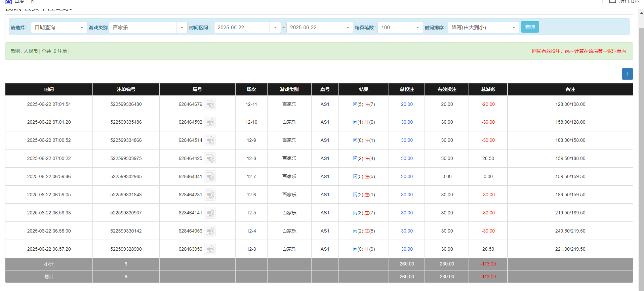Go to page 1 in pagination
Image resolution: width=644 pixels, height=291 pixels.
coord(627,74)
